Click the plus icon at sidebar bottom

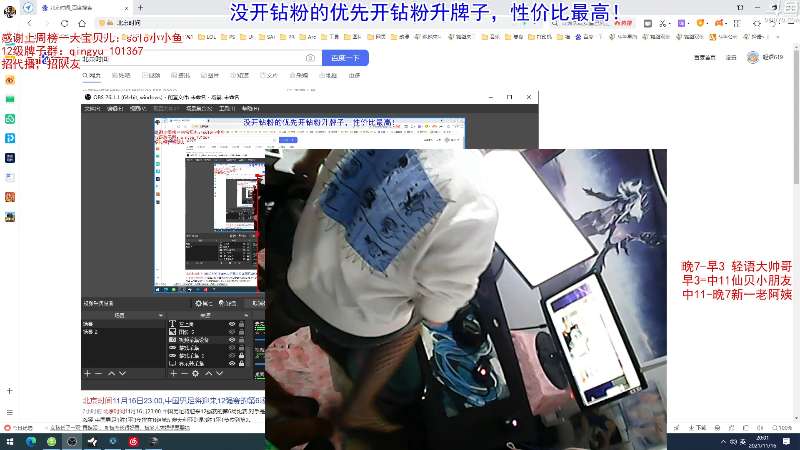(x=10, y=391)
